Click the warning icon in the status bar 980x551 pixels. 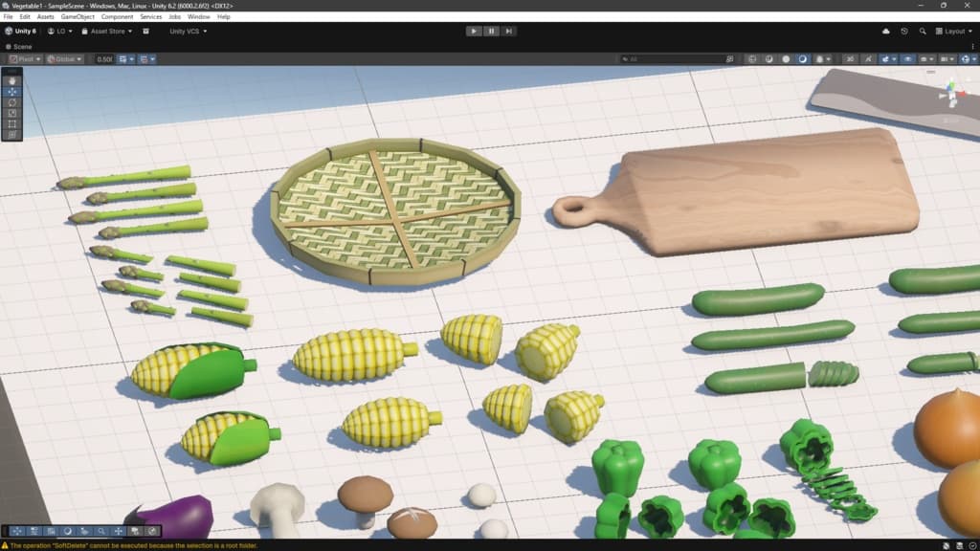[5, 546]
